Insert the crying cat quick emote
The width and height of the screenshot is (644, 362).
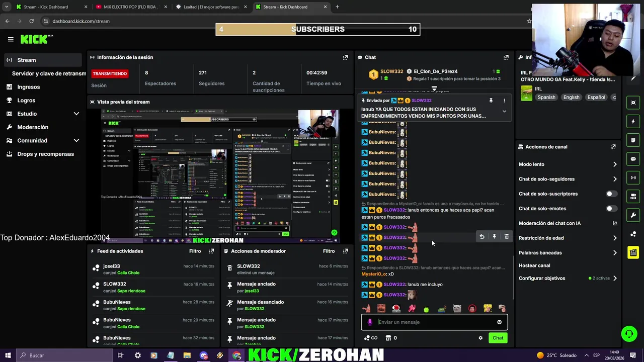(457, 308)
